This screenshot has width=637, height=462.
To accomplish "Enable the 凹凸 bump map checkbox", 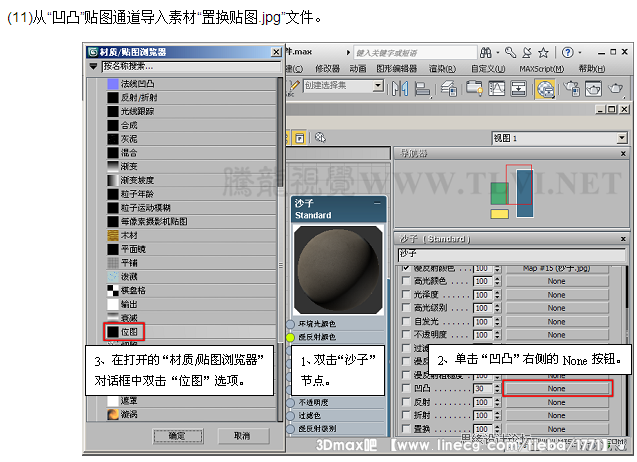I will pyautogui.click(x=405, y=388).
